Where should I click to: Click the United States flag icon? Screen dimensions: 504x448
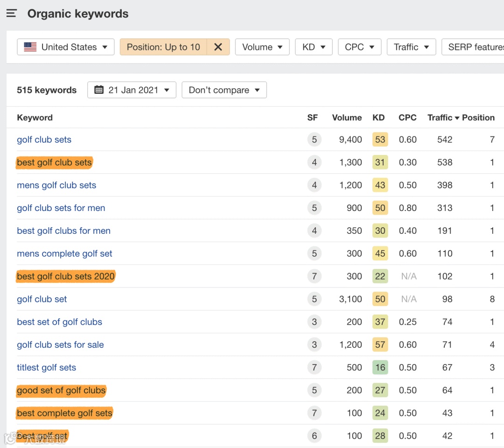(30, 47)
